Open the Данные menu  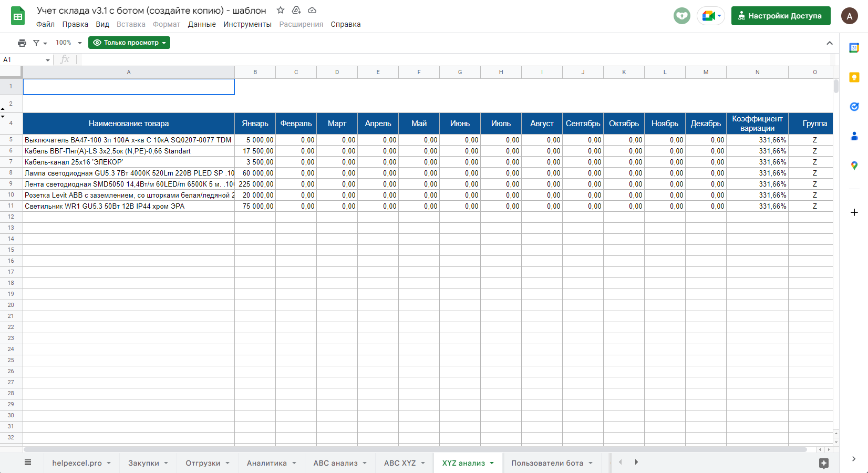pyautogui.click(x=202, y=24)
